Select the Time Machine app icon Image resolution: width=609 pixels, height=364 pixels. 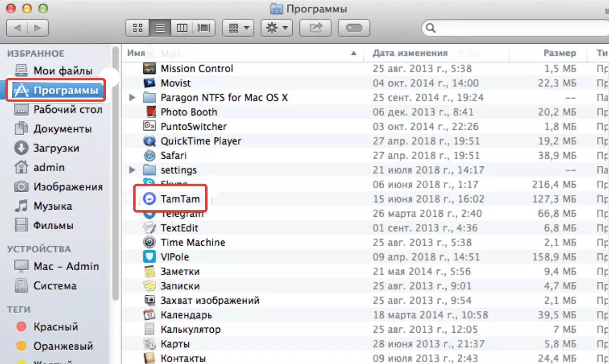pyautogui.click(x=150, y=242)
